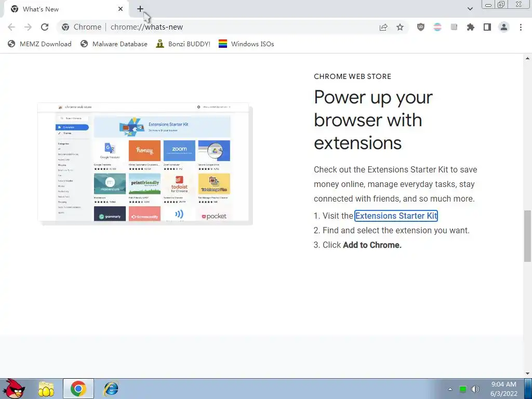Open the taskbar clock and date
The height and width of the screenshot is (399, 532).
[504, 389]
